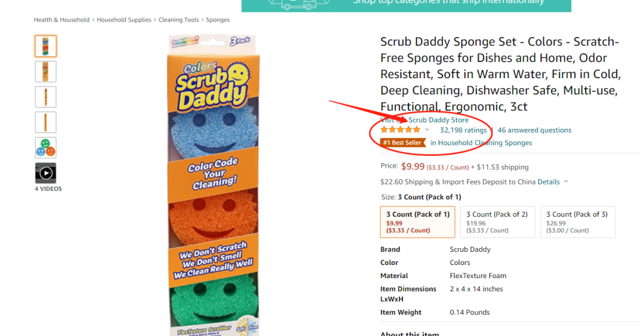Viewport: 644px width, 336px height.
Task: Show the three smiley sponges thumbnail
Action: click(x=45, y=148)
